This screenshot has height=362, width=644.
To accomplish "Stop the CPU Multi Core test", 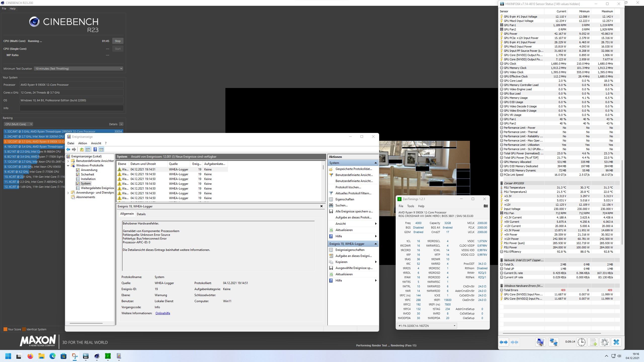I will pyautogui.click(x=117, y=41).
